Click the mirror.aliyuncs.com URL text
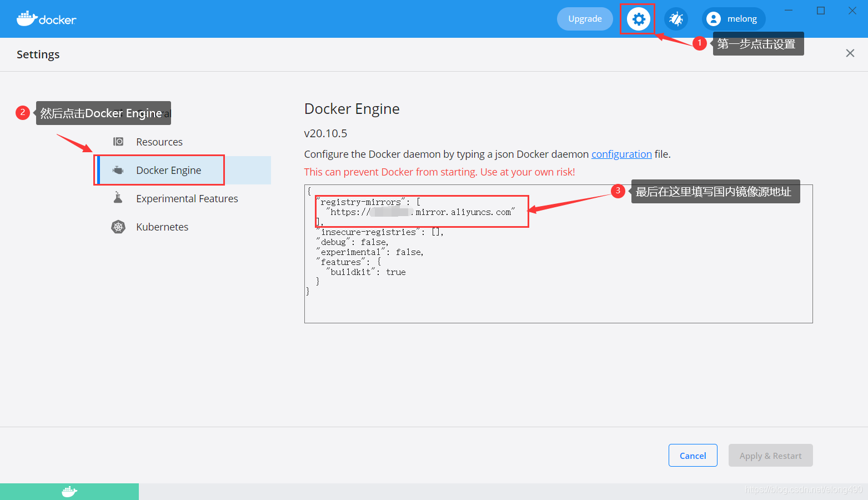 (420, 212)
